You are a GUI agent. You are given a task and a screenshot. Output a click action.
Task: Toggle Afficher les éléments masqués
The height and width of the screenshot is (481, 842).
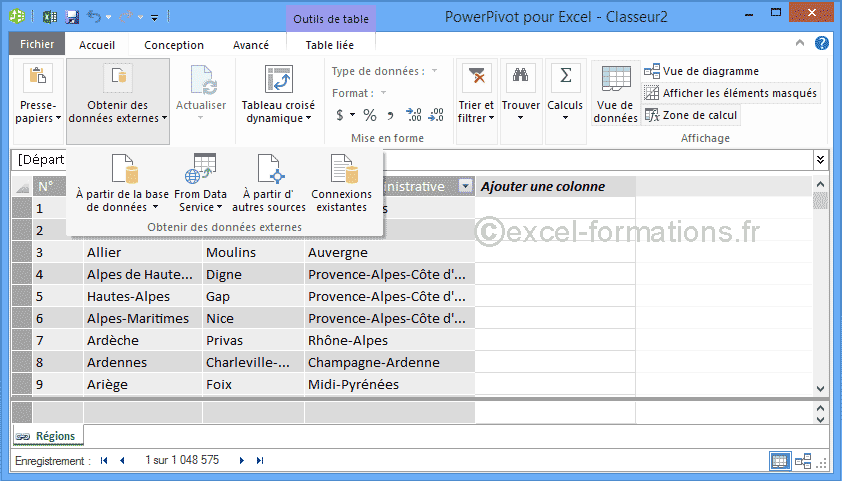pyautogui.click(x=730, y=93)
